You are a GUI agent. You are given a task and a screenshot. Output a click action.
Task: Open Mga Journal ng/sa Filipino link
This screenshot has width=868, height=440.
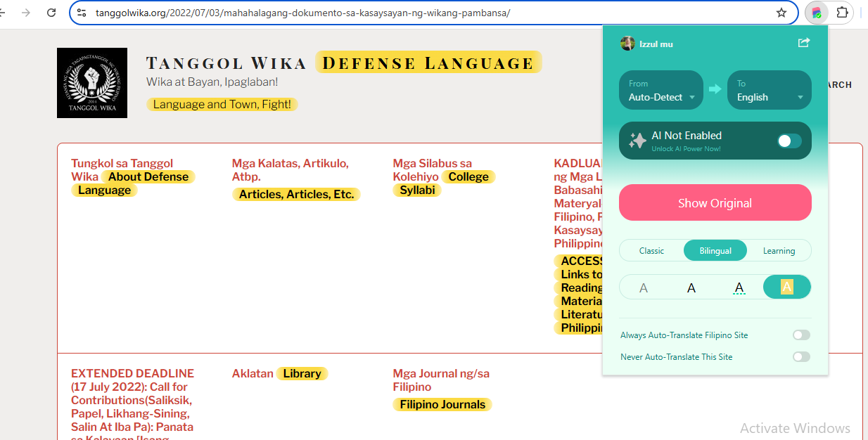(x=441, y=380)
